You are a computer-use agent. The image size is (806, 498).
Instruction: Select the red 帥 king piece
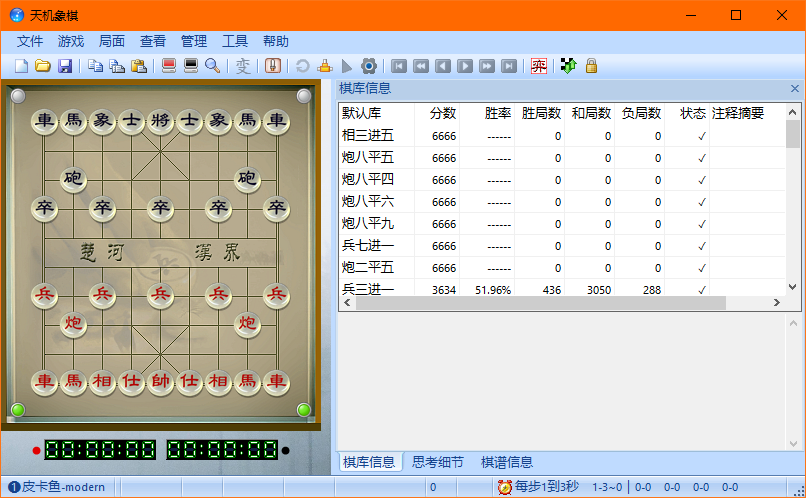pos(160,381)
